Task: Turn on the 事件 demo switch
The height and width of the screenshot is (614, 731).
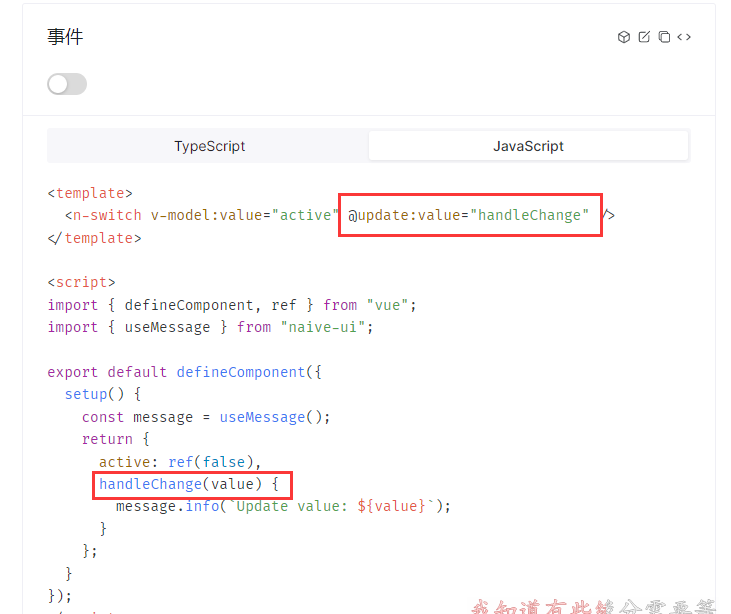Action: point(67,84)
